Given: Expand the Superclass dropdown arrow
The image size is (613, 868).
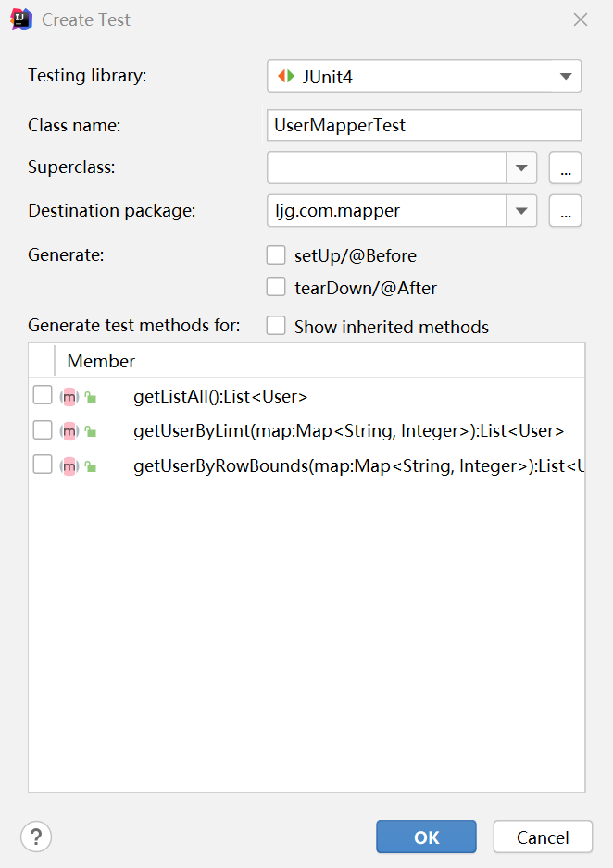Looking at the screenshot, I should tap(521, 167).
